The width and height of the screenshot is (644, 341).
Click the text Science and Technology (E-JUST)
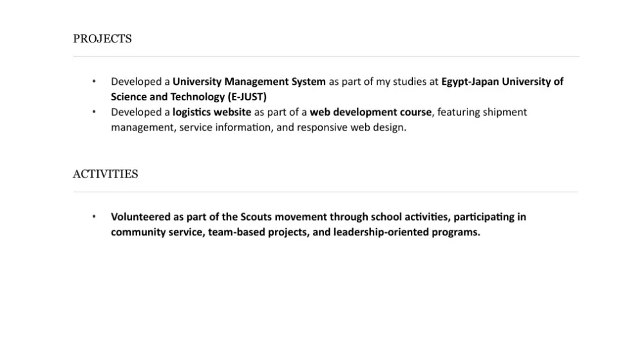tap(189, 97)
